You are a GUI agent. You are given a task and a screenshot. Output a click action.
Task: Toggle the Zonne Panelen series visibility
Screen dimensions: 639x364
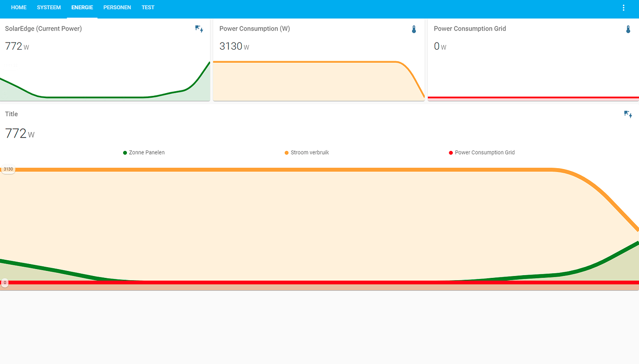point(144,152)
